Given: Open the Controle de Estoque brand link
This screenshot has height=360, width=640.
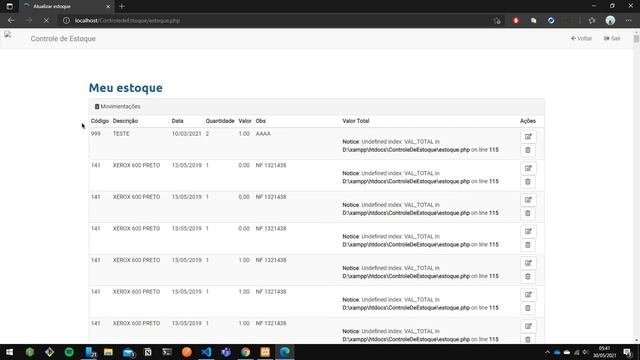Looking at the screenshot, I should pyautogui.click(x=63, y=39).
